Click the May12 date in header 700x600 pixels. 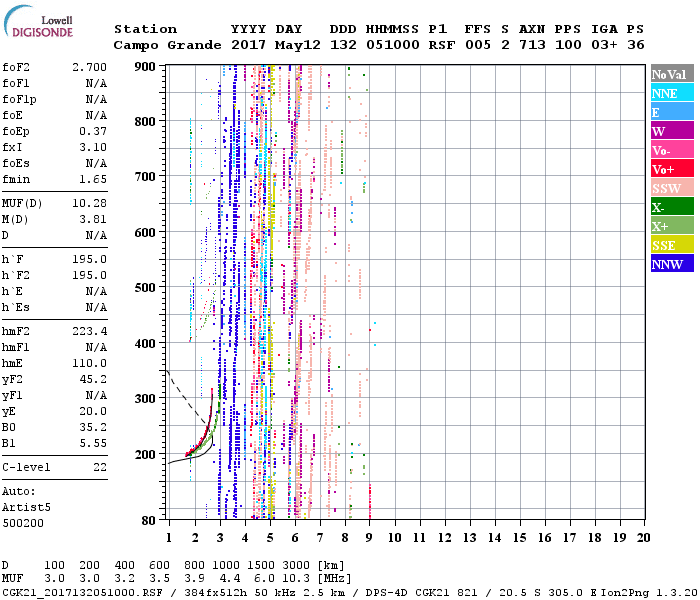point(298,45)
